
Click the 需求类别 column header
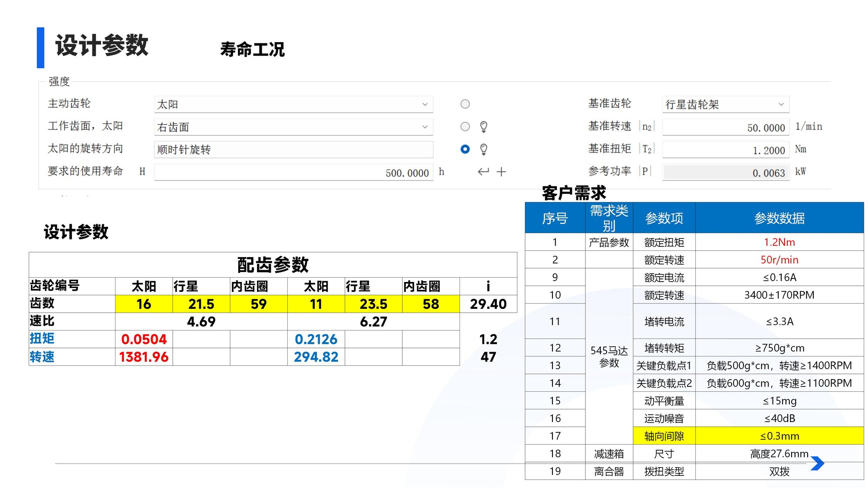pyautogui.click(x=609, y=218)
